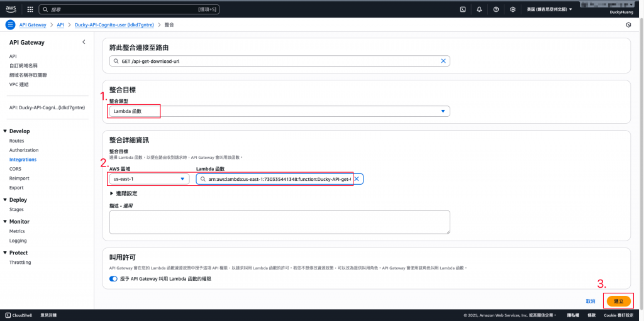Collapse the API Gateway sidebar arrow
Image resolution: width=644 pixels, height=321 pixels.
tap(84, 42)
